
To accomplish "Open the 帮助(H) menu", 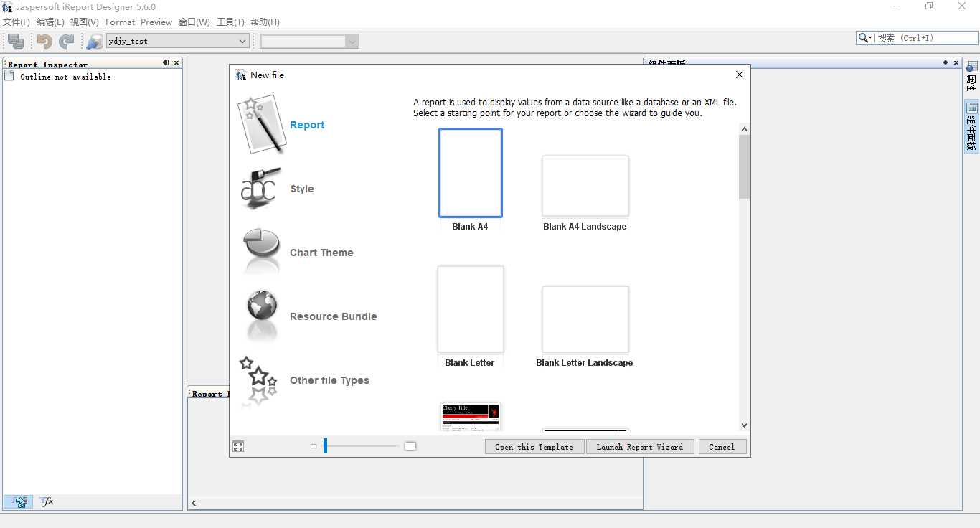I will [x=265, y=22].
